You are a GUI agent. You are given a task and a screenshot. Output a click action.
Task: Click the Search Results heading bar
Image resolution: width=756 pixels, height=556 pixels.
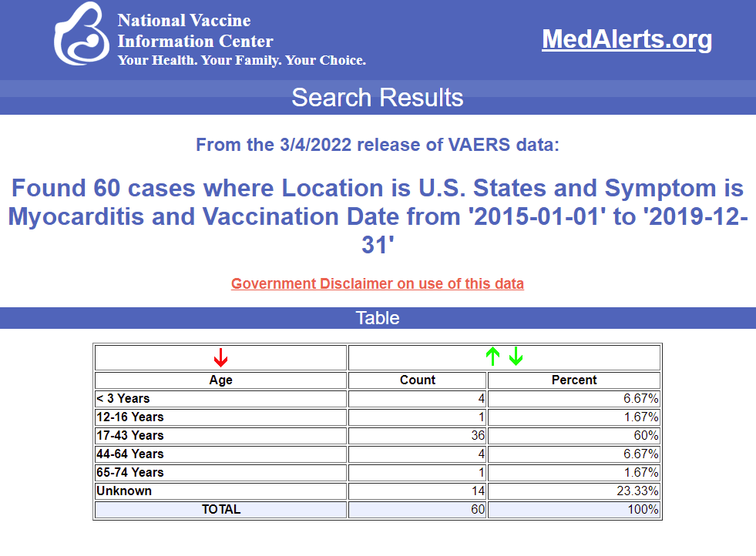tap(378, 97)
